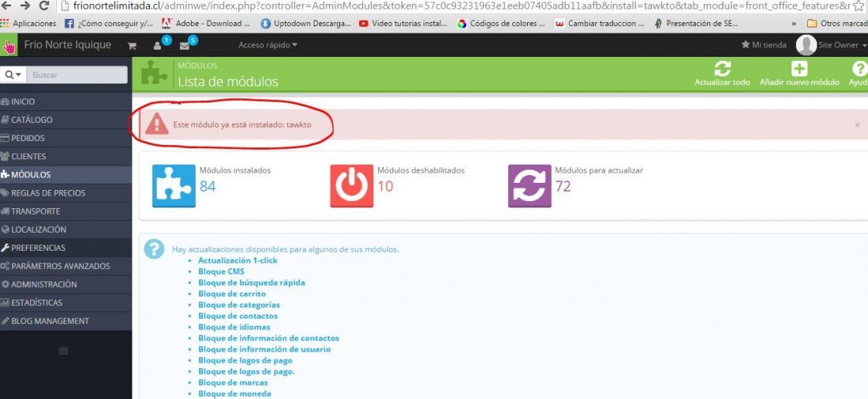868x399 pixels.
Task: Collapse sidebar with hamburger icon
Action: (63, 351)
